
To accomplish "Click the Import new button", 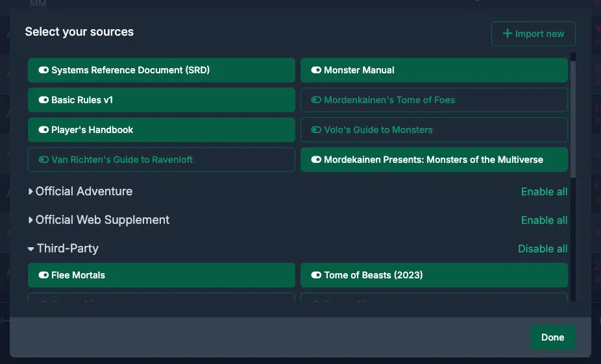I will 533,34.
